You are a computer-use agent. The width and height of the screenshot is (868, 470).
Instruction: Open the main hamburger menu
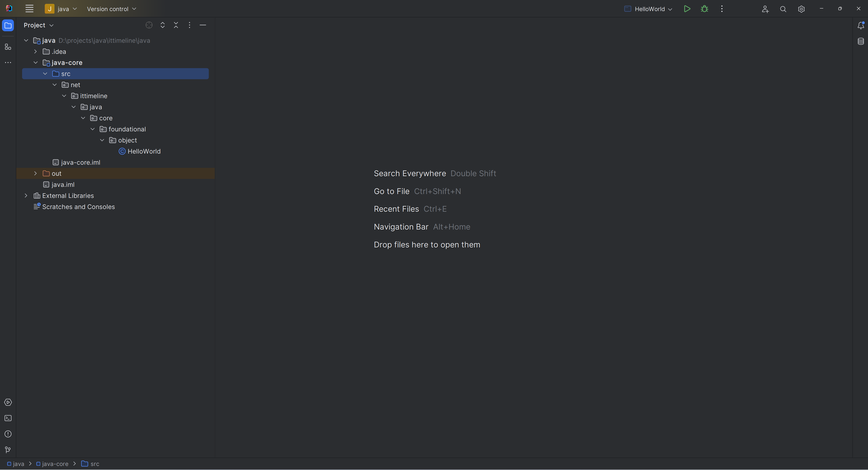point(29,9)
